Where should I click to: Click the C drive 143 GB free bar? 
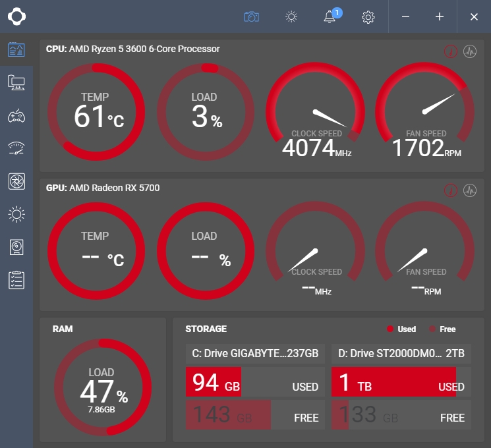click(x=255, y=414)
